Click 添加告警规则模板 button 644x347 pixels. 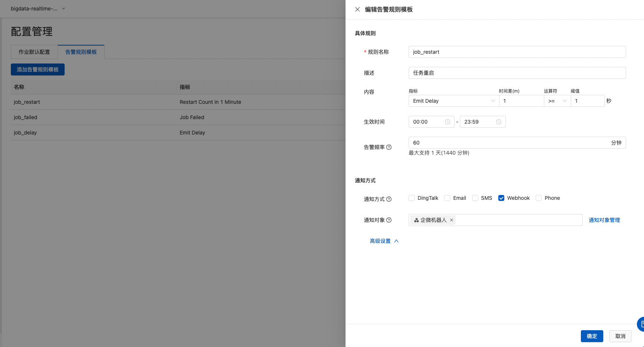(x=38, y=69)
